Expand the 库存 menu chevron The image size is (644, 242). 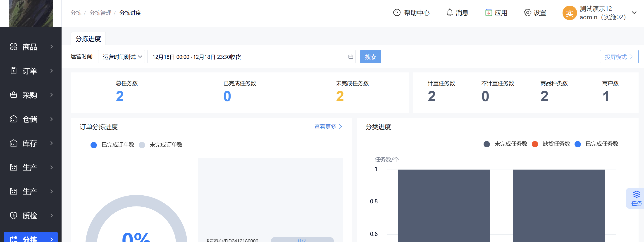[52, 143]
